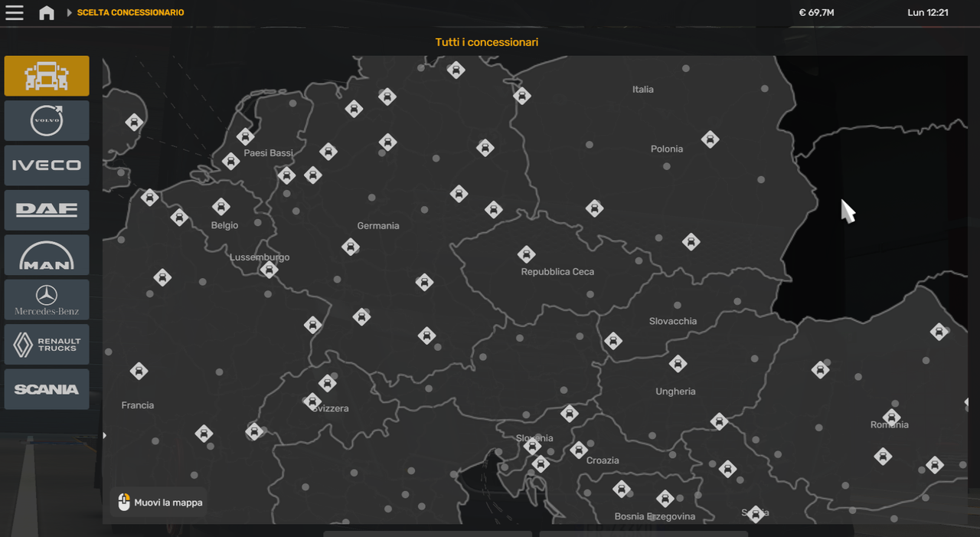The image size is (980, 537).
Task: Select the dealer marker southwest of Slovacchia
Action: (x=612, y=341)
